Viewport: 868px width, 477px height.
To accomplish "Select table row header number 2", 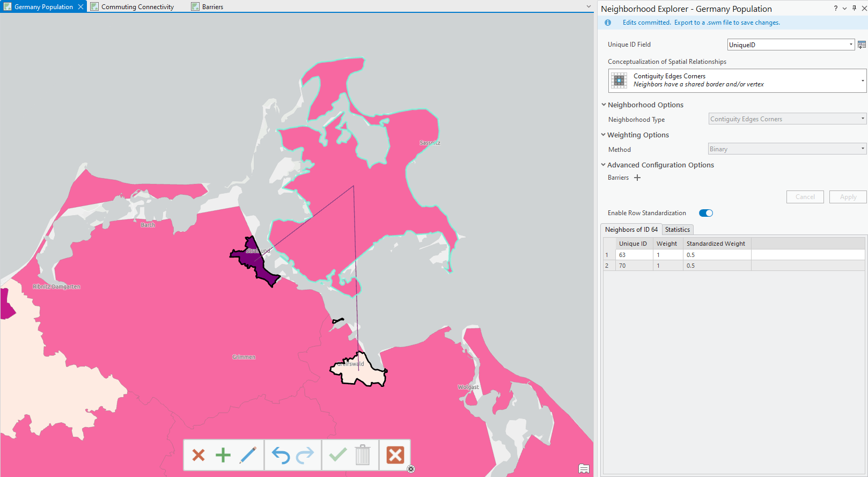I will pyautogui.click(x=609, y=266).
